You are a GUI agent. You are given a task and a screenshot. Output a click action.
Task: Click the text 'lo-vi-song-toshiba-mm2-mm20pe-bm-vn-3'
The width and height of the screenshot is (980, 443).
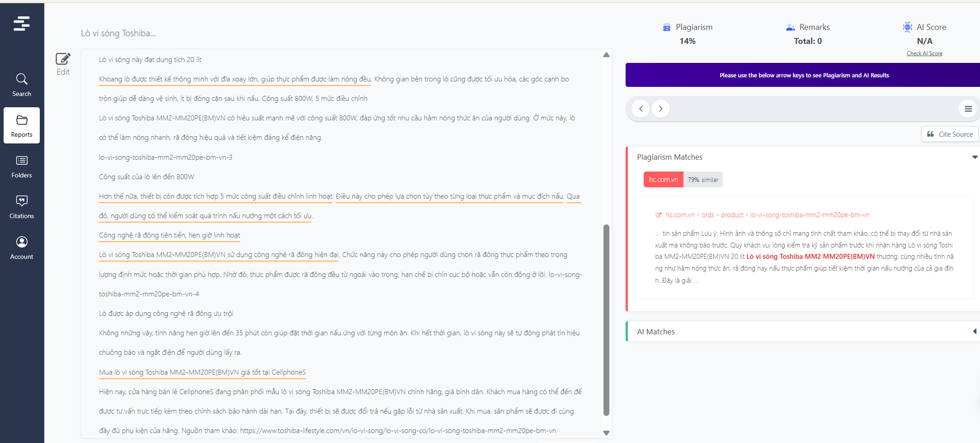click(165, 157)
